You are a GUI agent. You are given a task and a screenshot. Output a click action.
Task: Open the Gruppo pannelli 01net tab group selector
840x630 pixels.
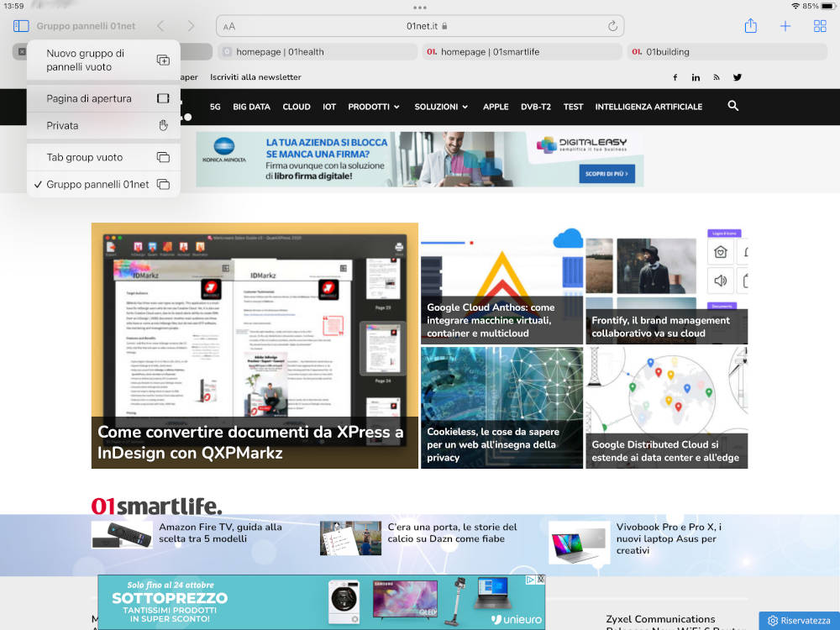(x=86, y=26)
